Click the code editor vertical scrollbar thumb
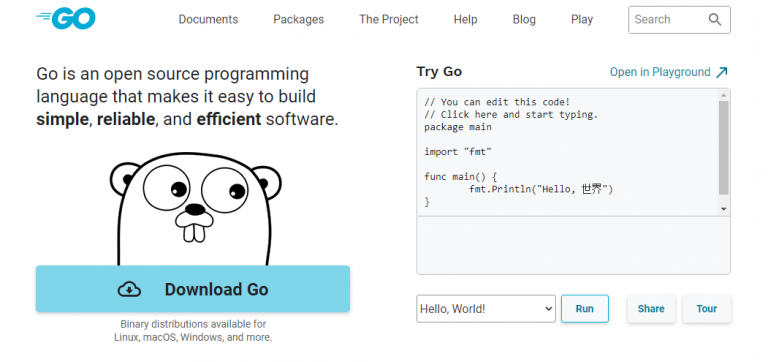The height and width of the screenshot is (362, 768). [x=723, y=148]
